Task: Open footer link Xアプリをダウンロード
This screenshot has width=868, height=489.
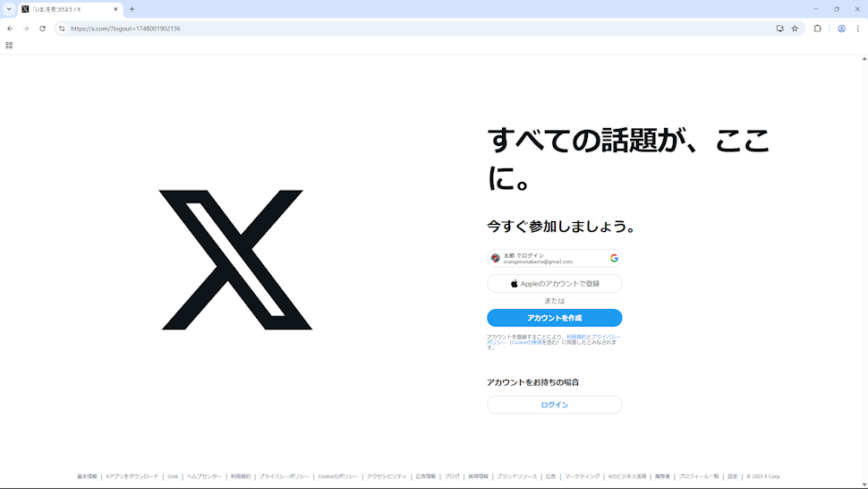Action: [x=132, y=476]
